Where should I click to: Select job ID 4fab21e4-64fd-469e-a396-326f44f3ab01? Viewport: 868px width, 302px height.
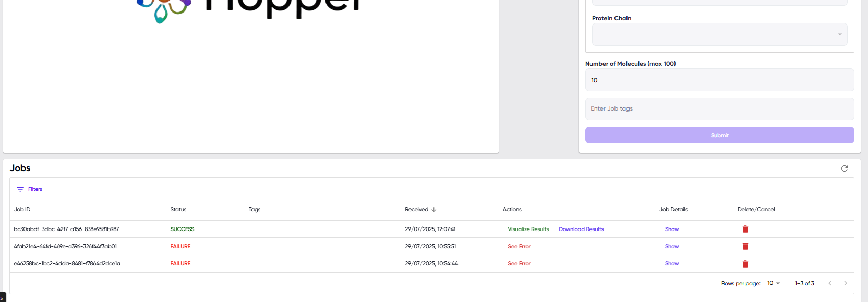(x=65, y=246)
